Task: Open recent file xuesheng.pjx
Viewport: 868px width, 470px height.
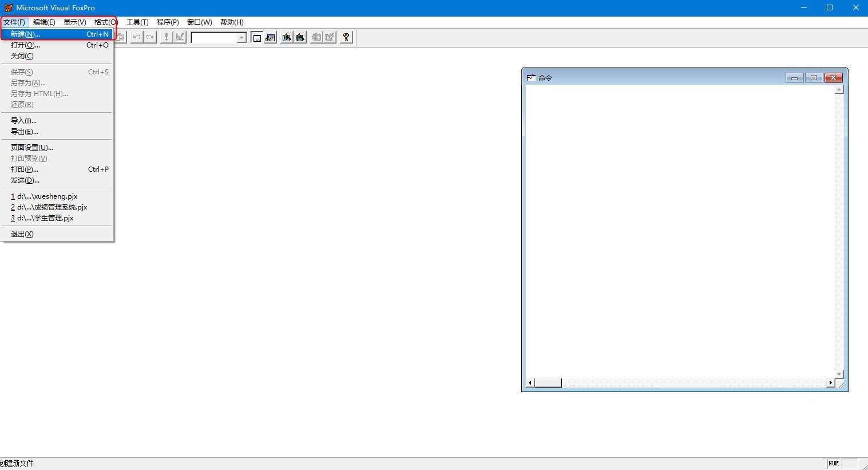Action: tap(57, 196)
